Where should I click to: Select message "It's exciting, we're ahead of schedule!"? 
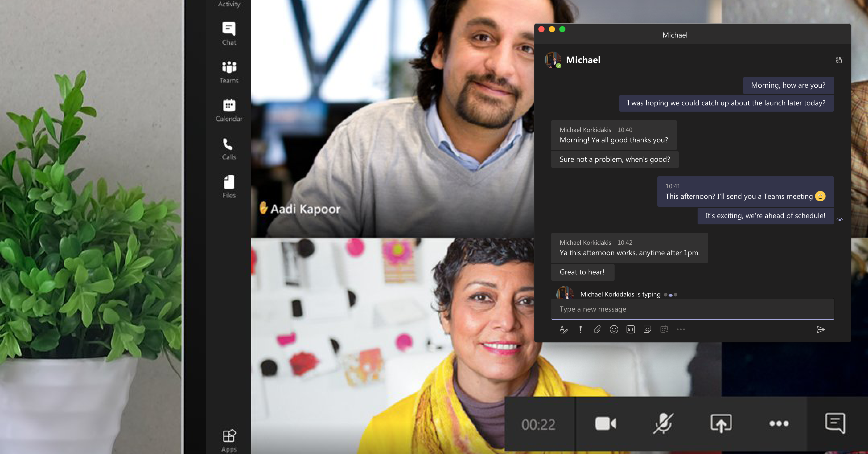pyautogui.click(x=765, y=215)
